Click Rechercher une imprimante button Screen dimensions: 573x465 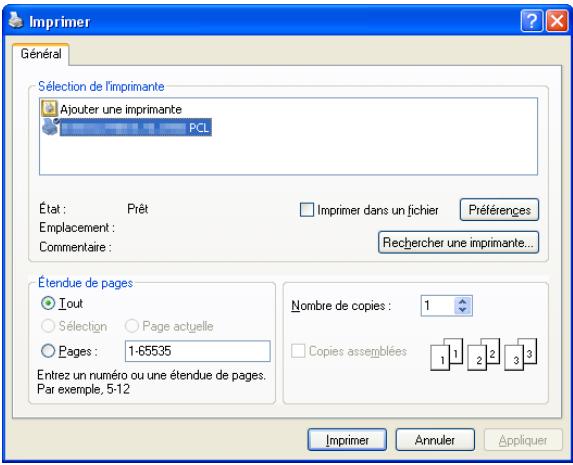point(458,242)
